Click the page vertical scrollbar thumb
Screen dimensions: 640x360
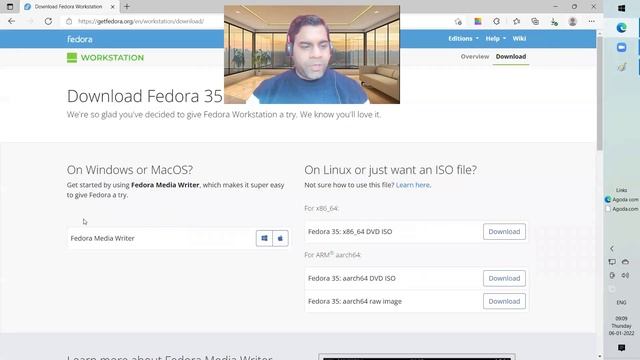600,94
